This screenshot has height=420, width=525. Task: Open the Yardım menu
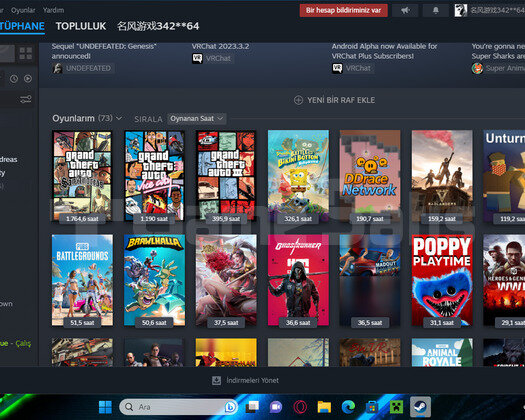coord(54,10)
